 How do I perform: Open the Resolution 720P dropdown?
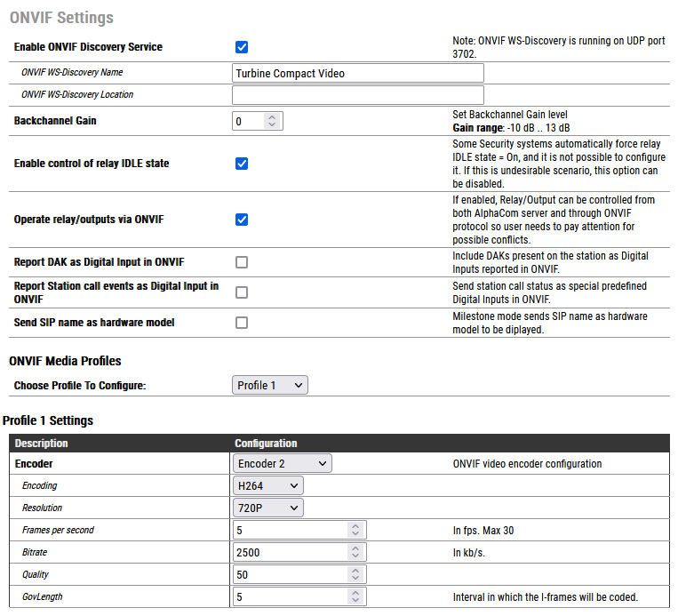coord(267,508)
